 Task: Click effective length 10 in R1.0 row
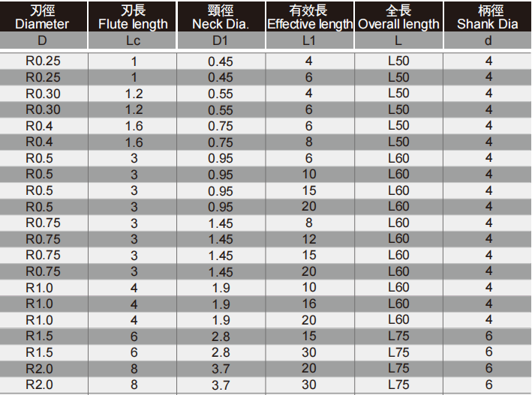coord(309,288)
